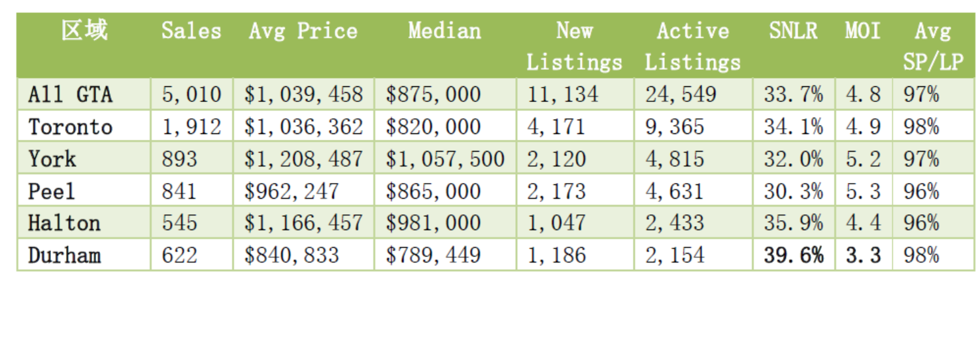Click Toronto's active listings value 9,365
980x360 pixels.
pos(675,127)
